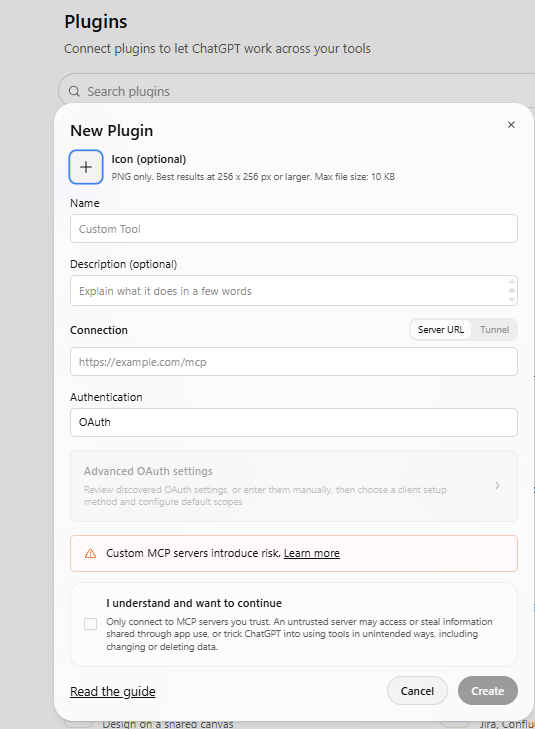Click the New Plugin dialog title
The height and width of the screenshot is (729, 535).
112,131
